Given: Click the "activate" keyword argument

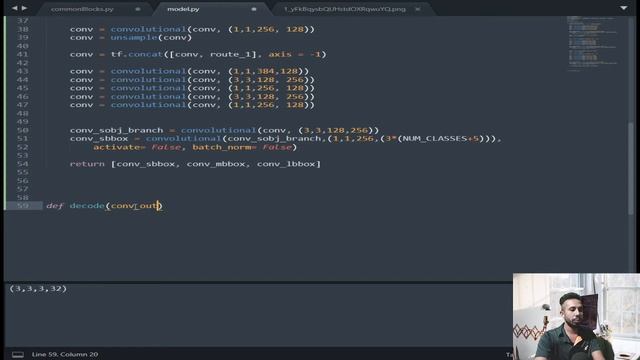Looking at the screenshot, I should pos(116,147).
